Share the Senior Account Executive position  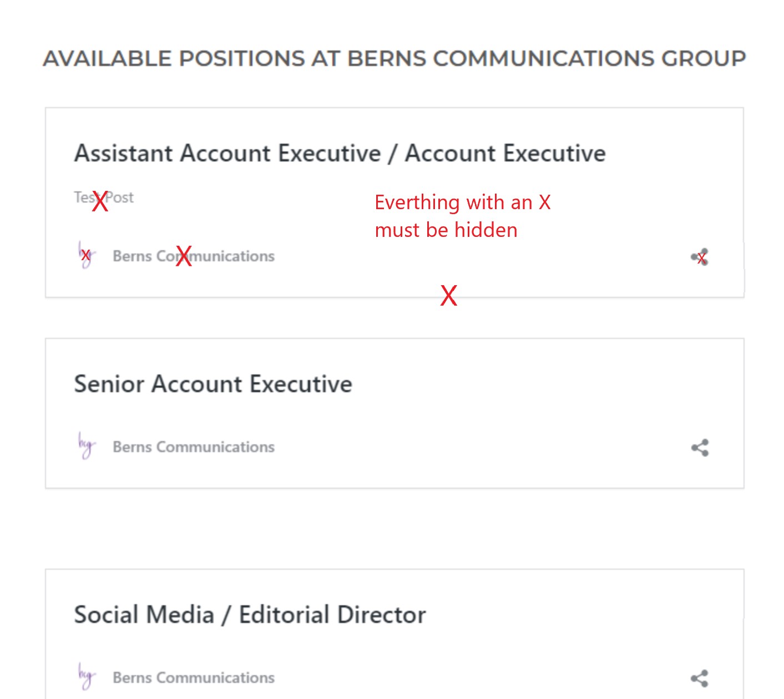tap(700, 448)
